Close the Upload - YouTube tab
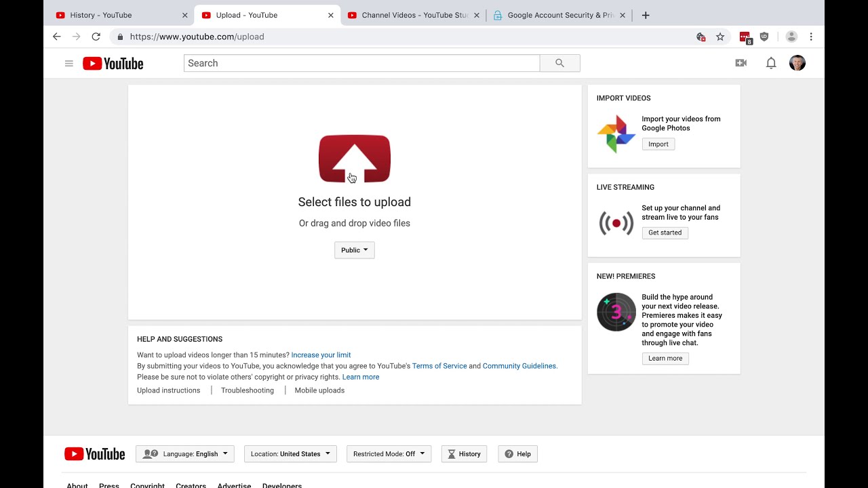Image resolution: width=868 pixels, height=488 pixels. point(331,15)
